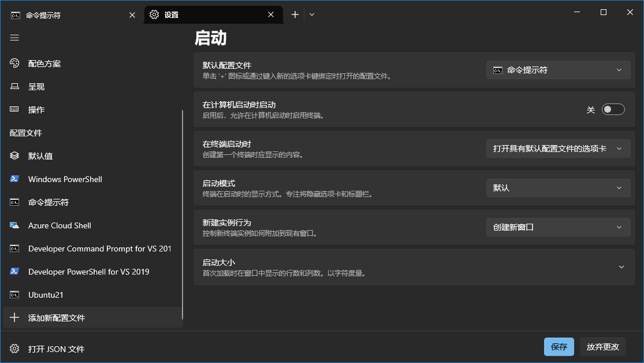644x363 pixels.
Task: Click the layers icon beside 默认值
Action: [14, 156]
